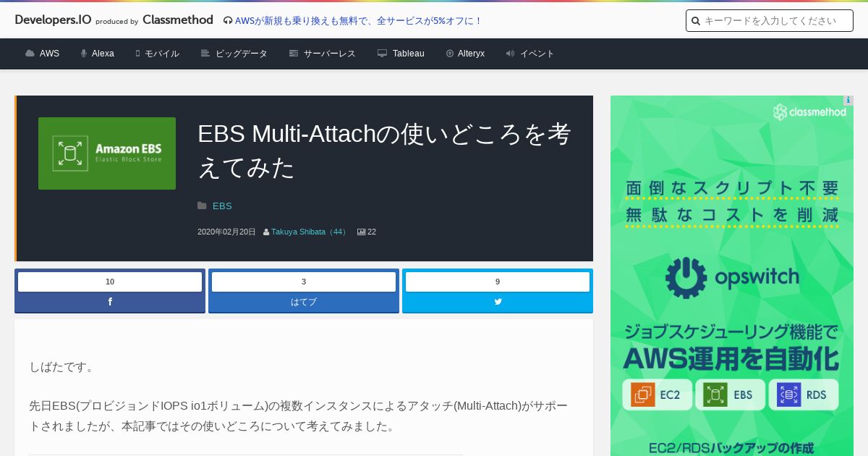The width and height of the screenshot is (868, 456).
Task: Click the classmethod logo in the ad
Action: pos(809,112)
